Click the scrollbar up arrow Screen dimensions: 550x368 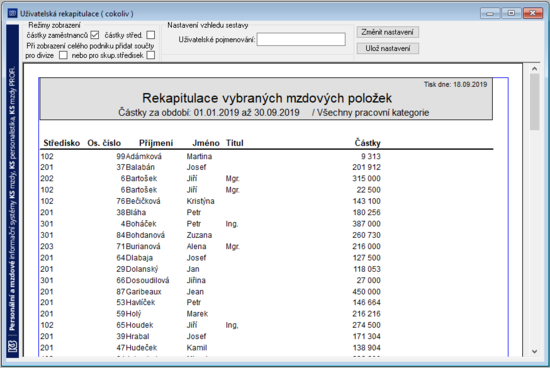[534, 69]
